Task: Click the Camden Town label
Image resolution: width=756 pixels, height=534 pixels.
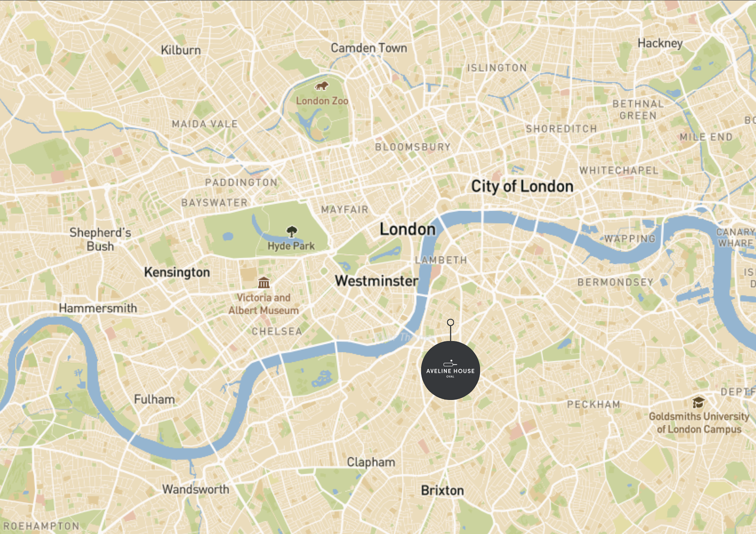Action: pos(369,48)
